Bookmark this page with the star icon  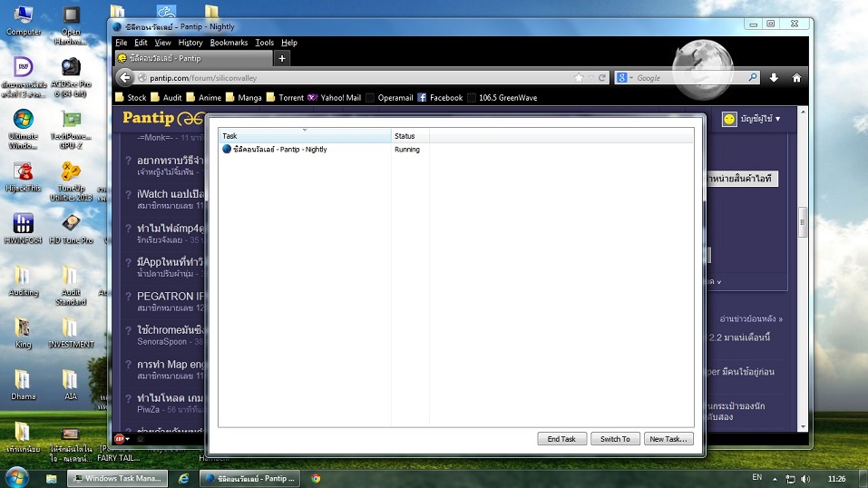point(579,77)
